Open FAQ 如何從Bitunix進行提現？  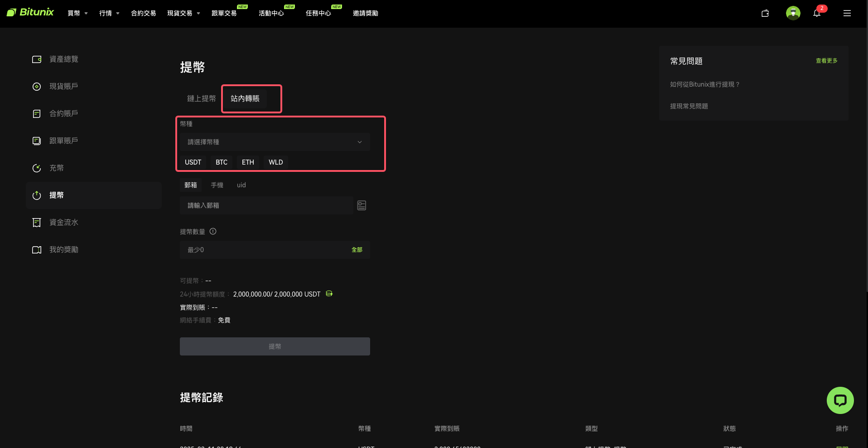click(x=705, y=84)
